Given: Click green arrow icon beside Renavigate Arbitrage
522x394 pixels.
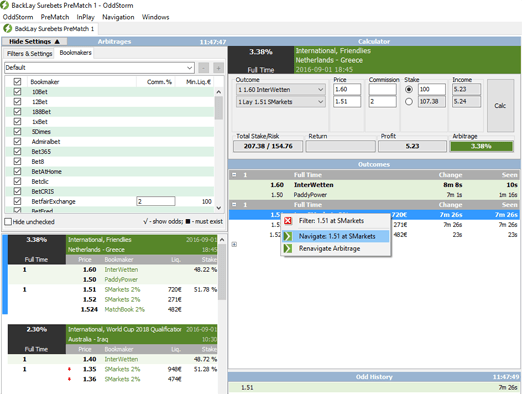Looking at the screenshot, I should [288, 248].
